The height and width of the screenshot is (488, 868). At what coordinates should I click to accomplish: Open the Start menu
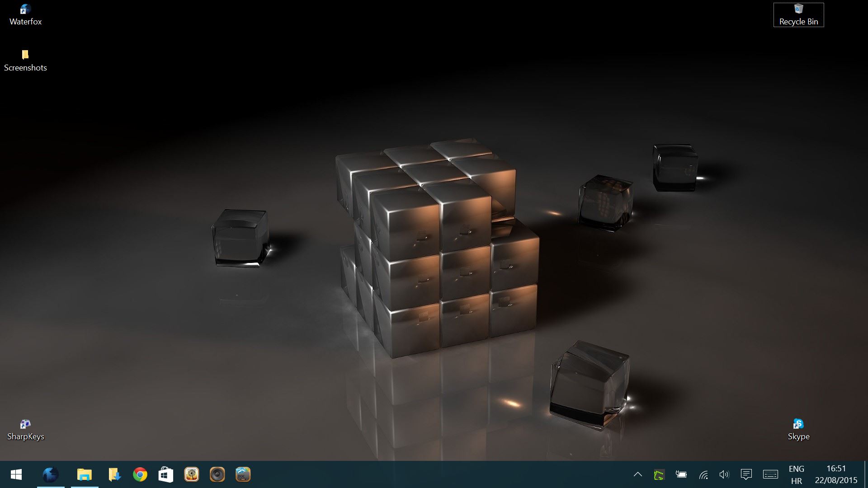[16, 475]
